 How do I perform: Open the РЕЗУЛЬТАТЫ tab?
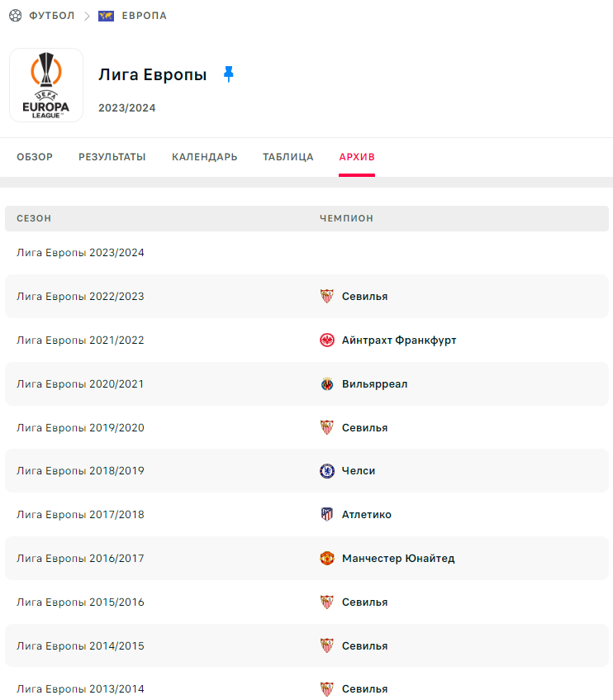(x=112, y=157)
